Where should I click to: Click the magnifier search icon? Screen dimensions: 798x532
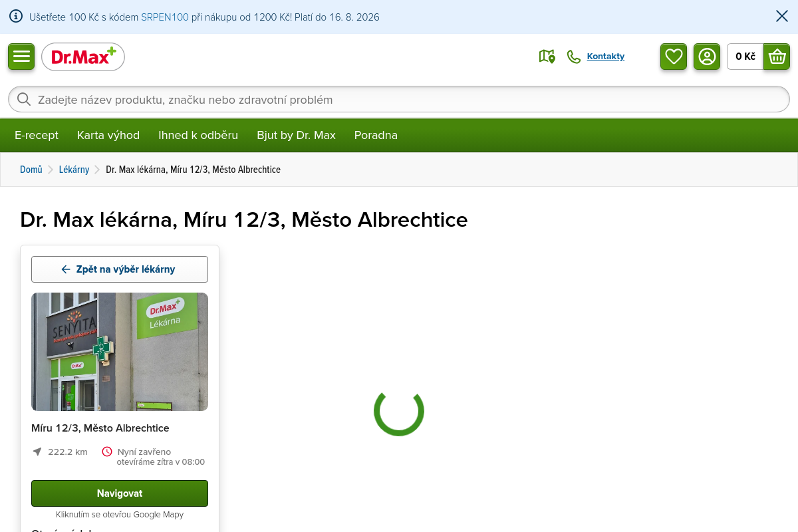pos(24,100)
